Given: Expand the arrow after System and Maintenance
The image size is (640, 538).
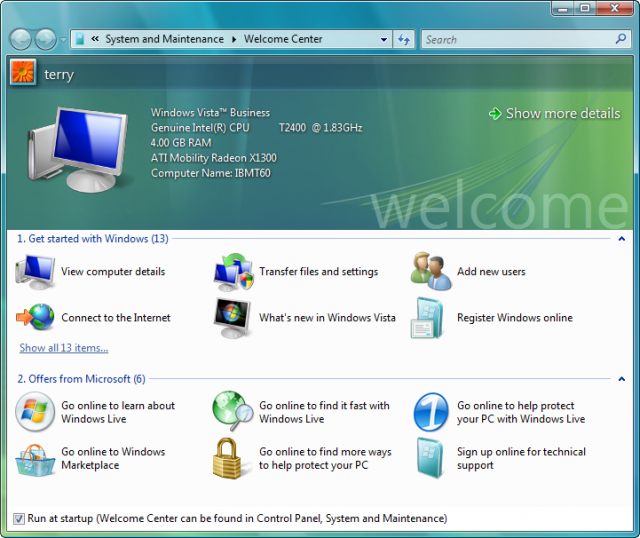Looking at the screenshot, I should [x=234, y=40].
